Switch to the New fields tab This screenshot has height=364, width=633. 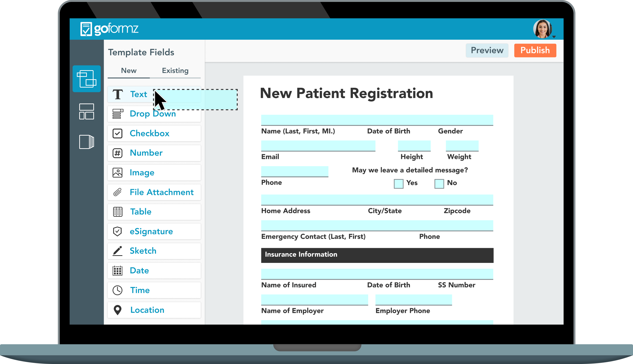129,70
